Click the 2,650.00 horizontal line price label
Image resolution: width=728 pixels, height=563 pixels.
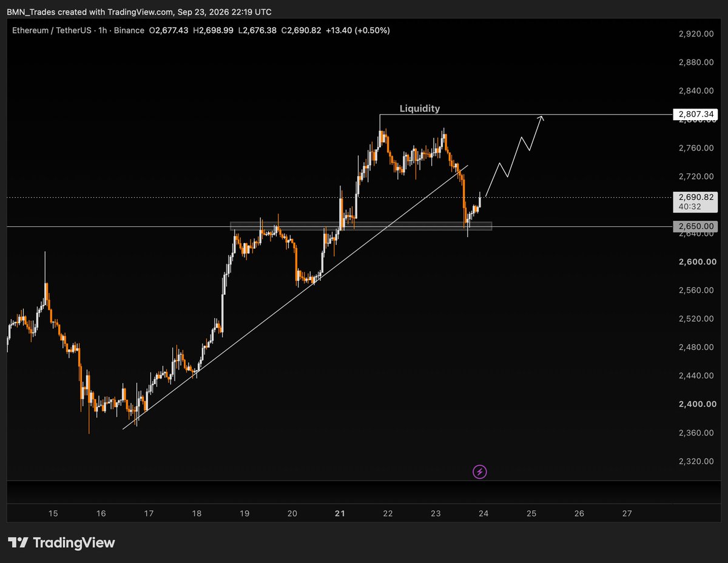[x=695, y=226]
